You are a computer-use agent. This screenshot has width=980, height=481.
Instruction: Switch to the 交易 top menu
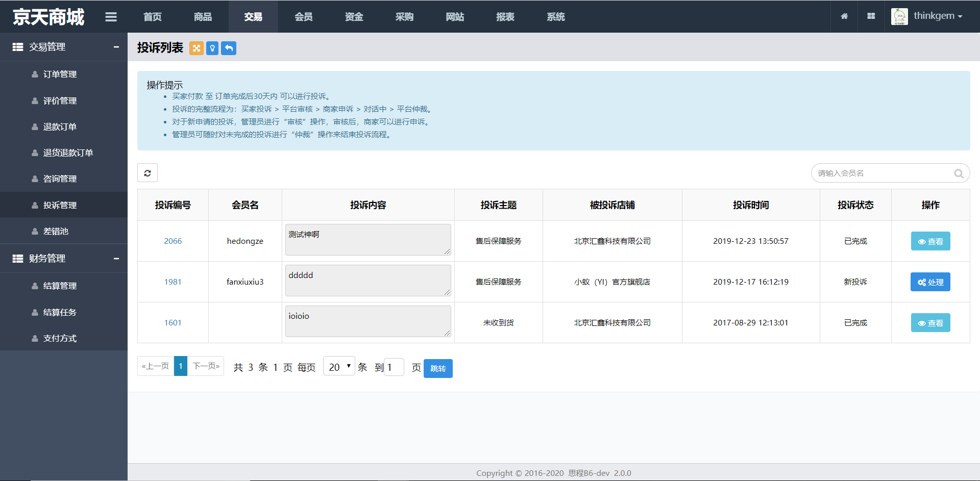tap(253, 17)
